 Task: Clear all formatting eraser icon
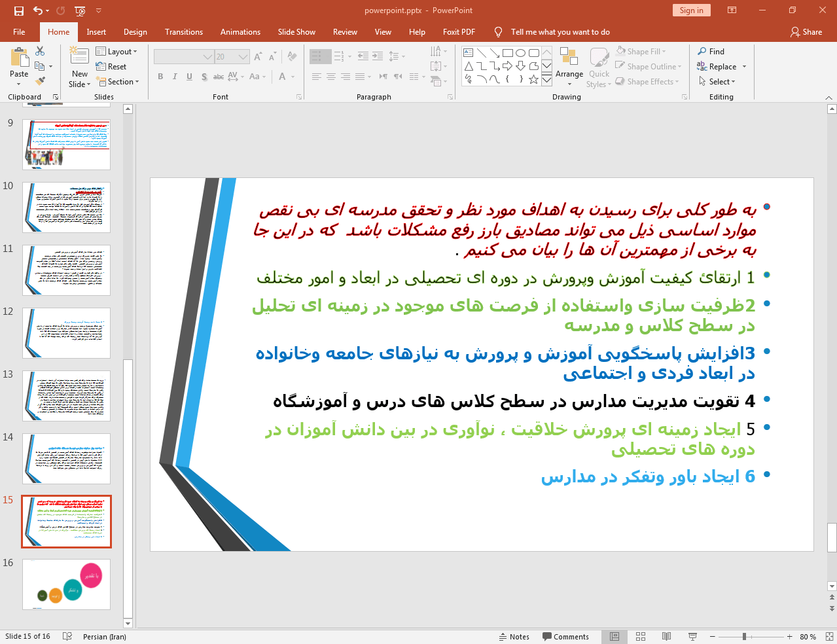pyautogui.click(x=292, y=57)
